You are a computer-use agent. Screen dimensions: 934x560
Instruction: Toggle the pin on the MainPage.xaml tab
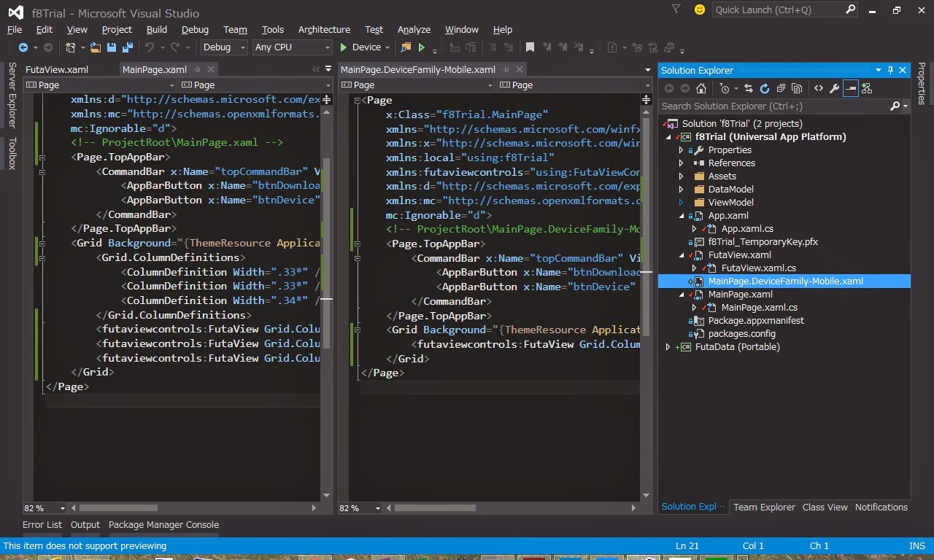click(197, 69)
